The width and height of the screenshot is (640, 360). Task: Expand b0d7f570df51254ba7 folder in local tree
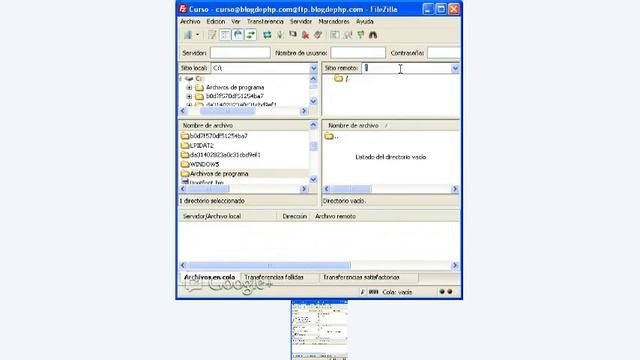click(x=189, y=96)
